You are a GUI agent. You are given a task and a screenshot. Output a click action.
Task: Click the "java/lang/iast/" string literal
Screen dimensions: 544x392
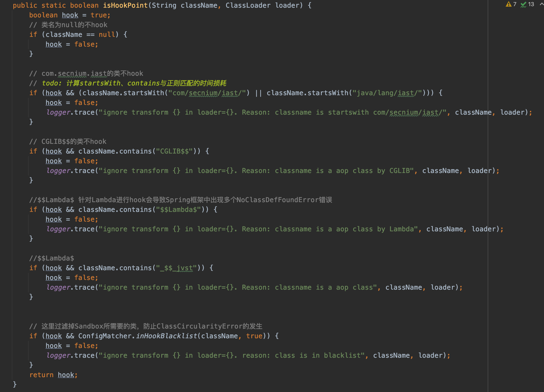(387, 93)
